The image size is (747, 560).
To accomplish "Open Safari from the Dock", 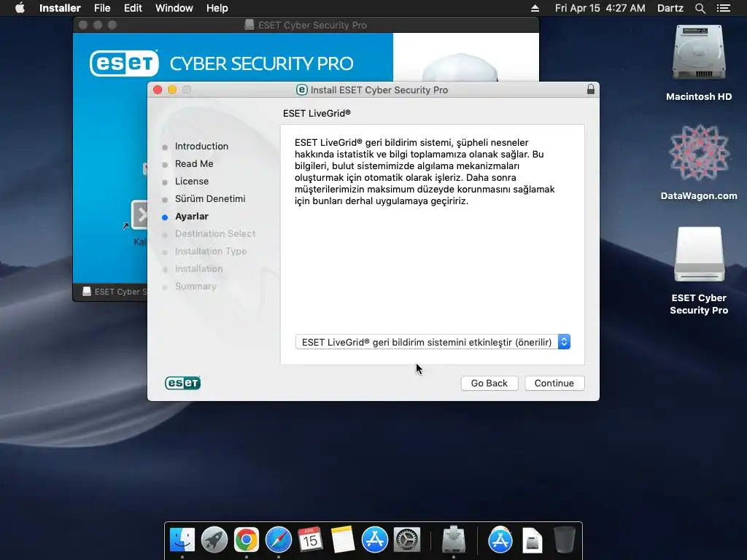I will (278, 540).
